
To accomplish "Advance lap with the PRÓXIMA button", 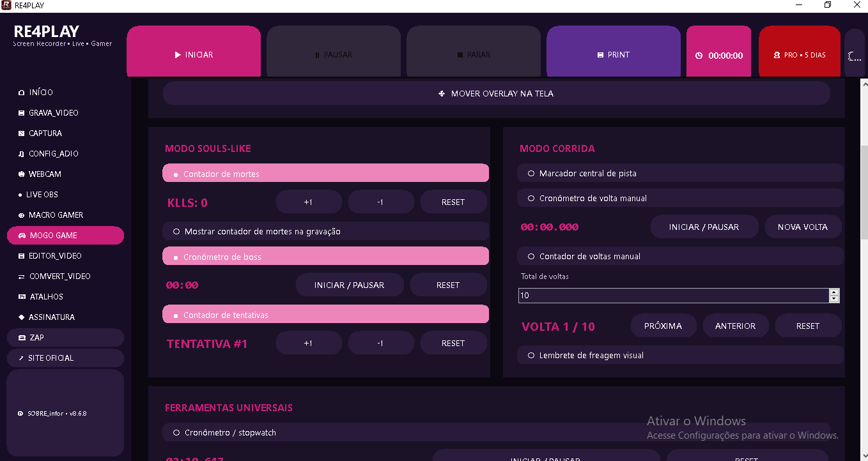I will click(663, 326).
